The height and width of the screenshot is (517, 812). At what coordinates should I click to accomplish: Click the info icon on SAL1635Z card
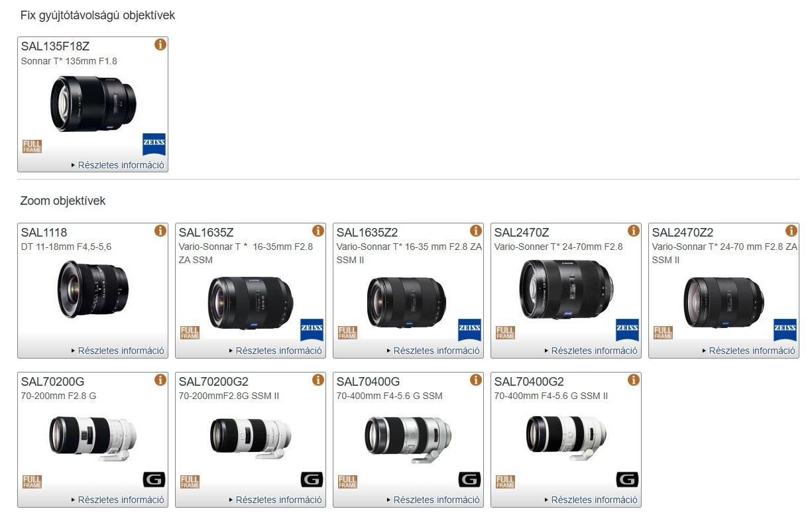(318, 231)
